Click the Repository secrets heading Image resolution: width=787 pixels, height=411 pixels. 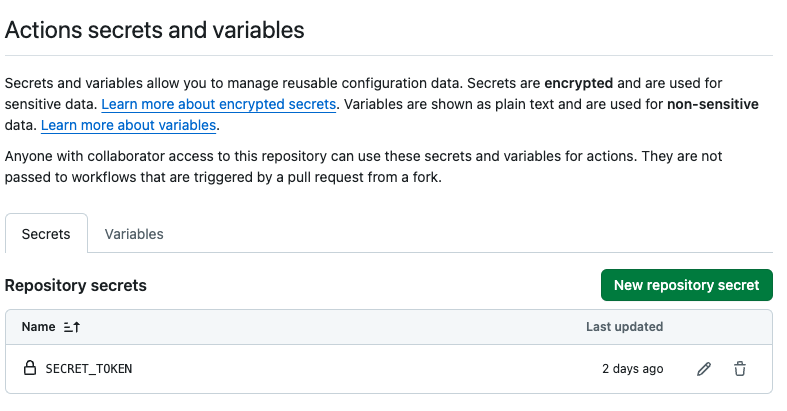(x=76, y=286)
